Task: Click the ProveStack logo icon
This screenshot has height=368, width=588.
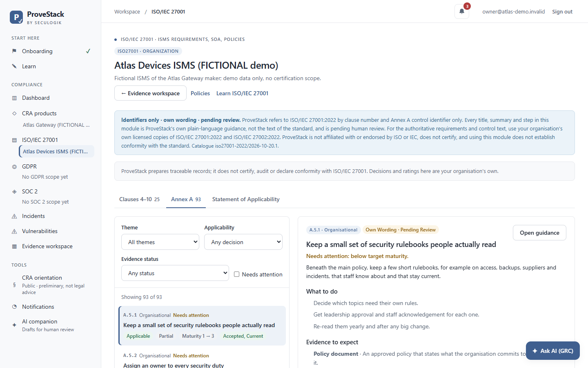Action: 16,17
